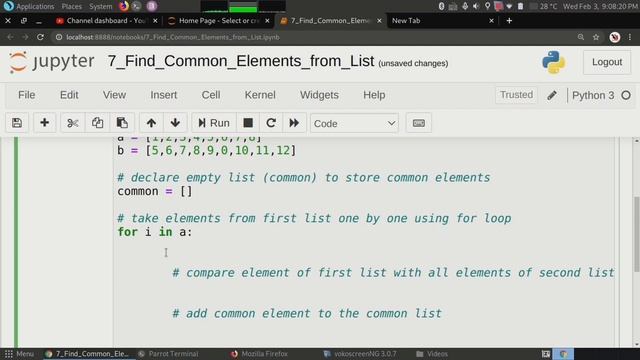Interrupt the kernel with the stop icon
Screen dimensions: 640x360
[x=248, y=123]
